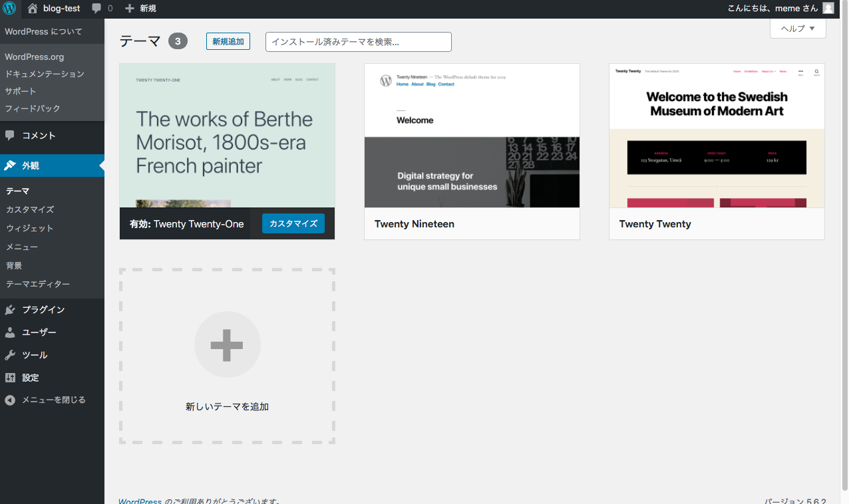Viewport: 849px width, 504px height.
Task: Click the 設定 label in the sidebar
Action: [31, 378]
